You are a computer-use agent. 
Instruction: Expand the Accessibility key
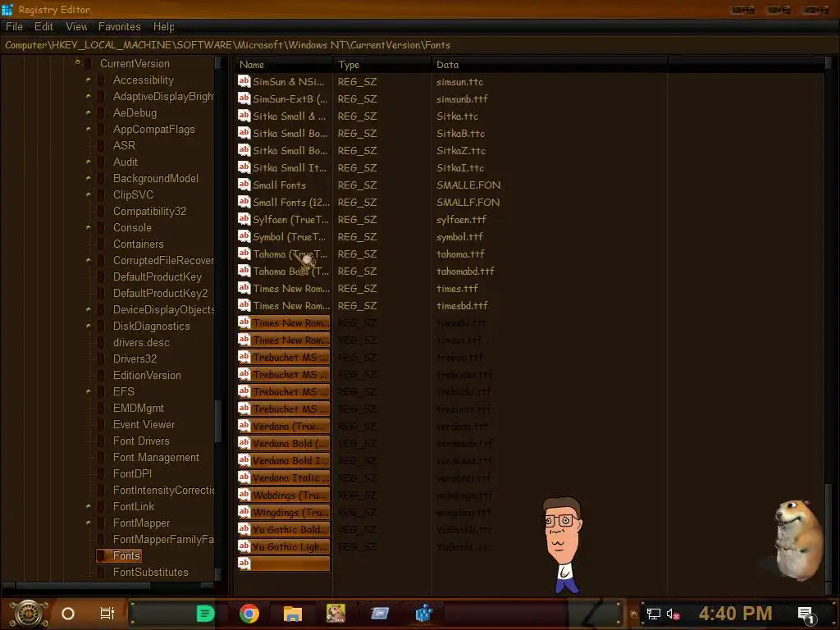click(x=89, y=80)
